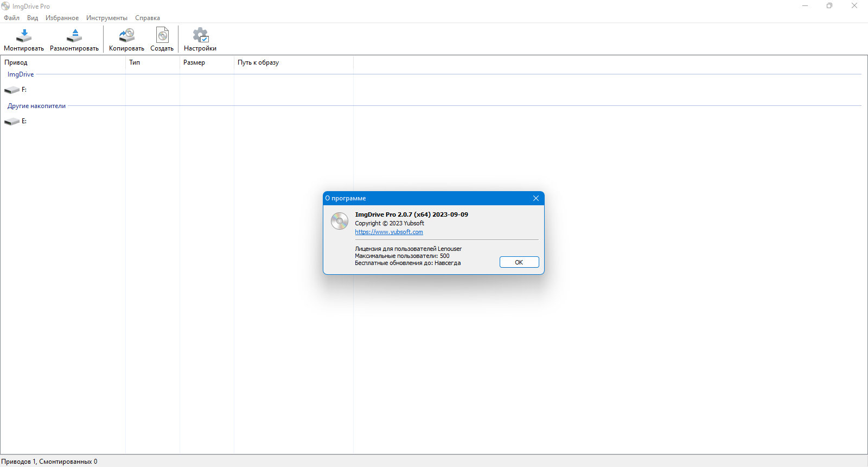Image resolution: width=868 pixels, height=467 pixels.
Task: Close the ImgDrive Pro main window
Action: [x=854, y=6]
